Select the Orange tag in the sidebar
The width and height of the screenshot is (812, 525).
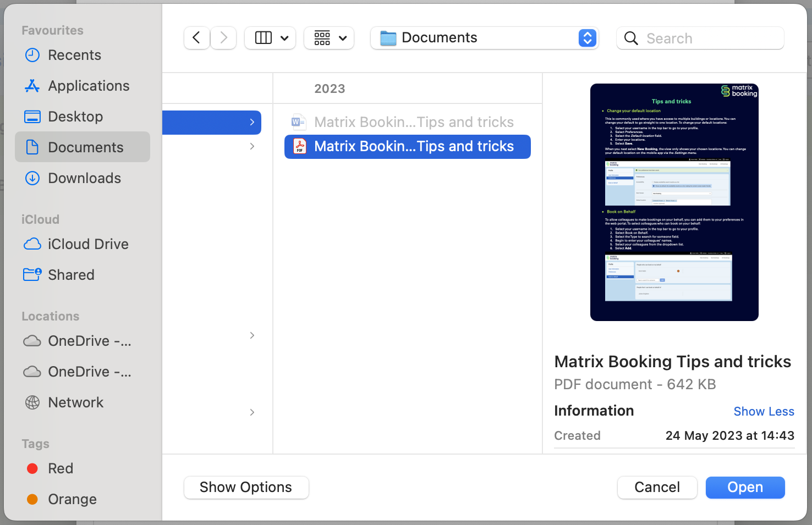[72, 499]
